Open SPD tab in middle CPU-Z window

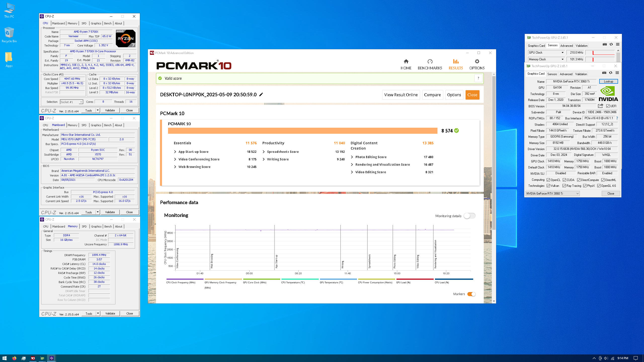[x=84, y=125]
